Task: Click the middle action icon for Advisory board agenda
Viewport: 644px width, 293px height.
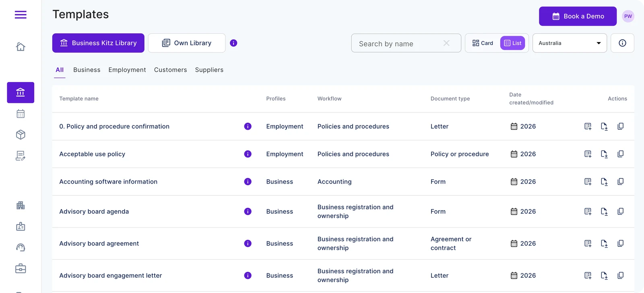Action: coord(604,211)
